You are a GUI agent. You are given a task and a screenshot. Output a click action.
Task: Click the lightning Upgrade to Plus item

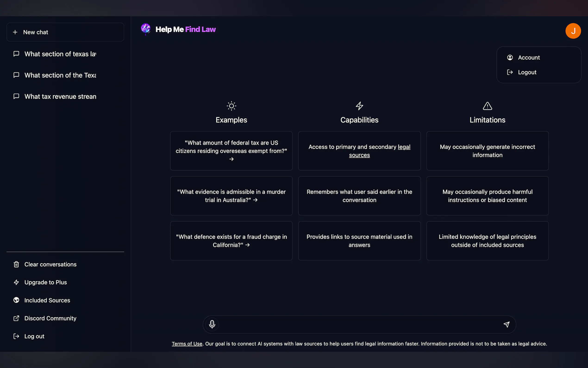45,282
